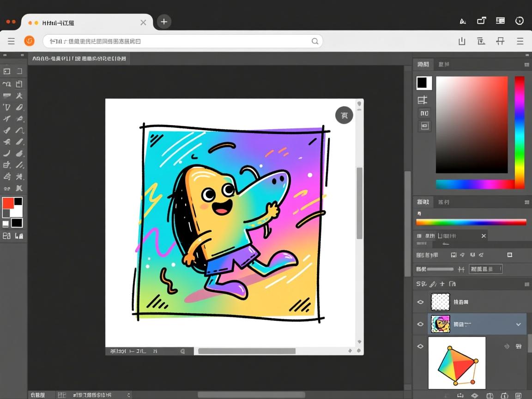Screen dimensions: 532x399
Task: Click the circular info icon at the window's top right
Action: tap(520, 21)
